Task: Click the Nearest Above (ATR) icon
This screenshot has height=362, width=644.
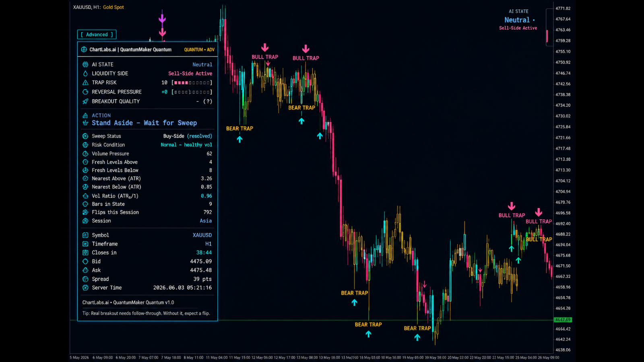Action: pos(85,179)
